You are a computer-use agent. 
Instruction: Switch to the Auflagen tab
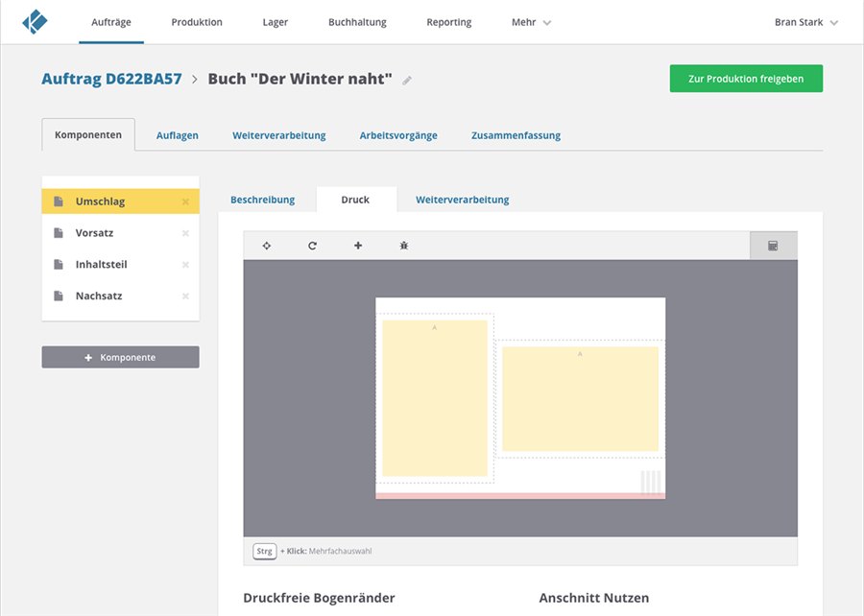coord(178,135)
